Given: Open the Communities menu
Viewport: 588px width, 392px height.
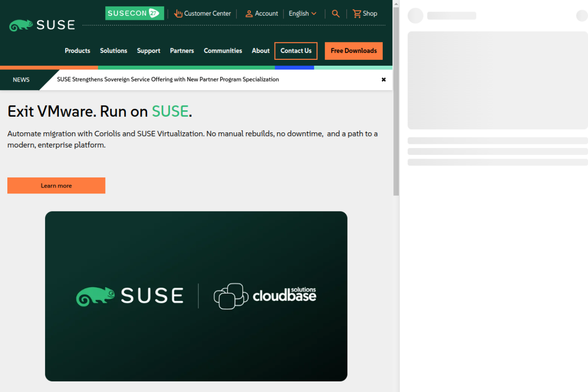Looking at the screenshot, I should click(x=223, y=51).
